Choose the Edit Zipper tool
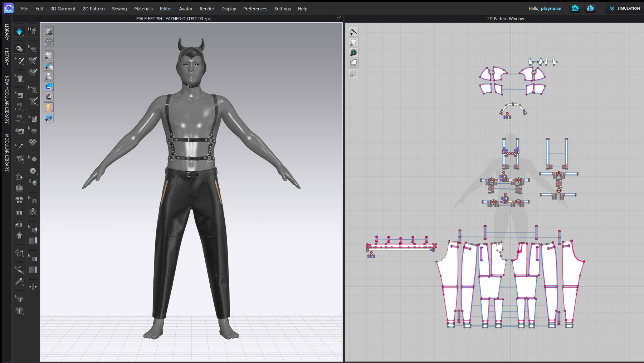Image resolution: width=644 pixels, height=363 pixels. pos(33,200)
